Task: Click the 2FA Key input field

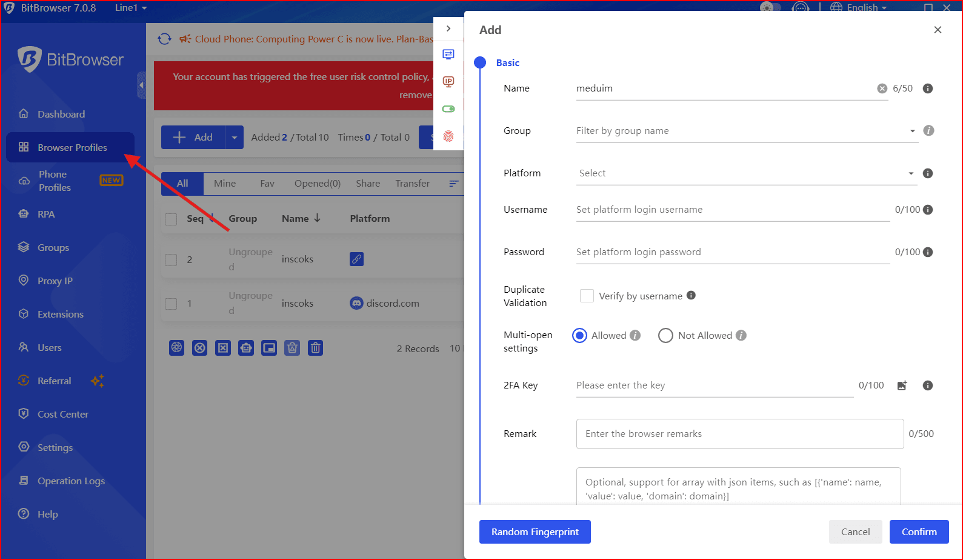Action: point(715,385)
